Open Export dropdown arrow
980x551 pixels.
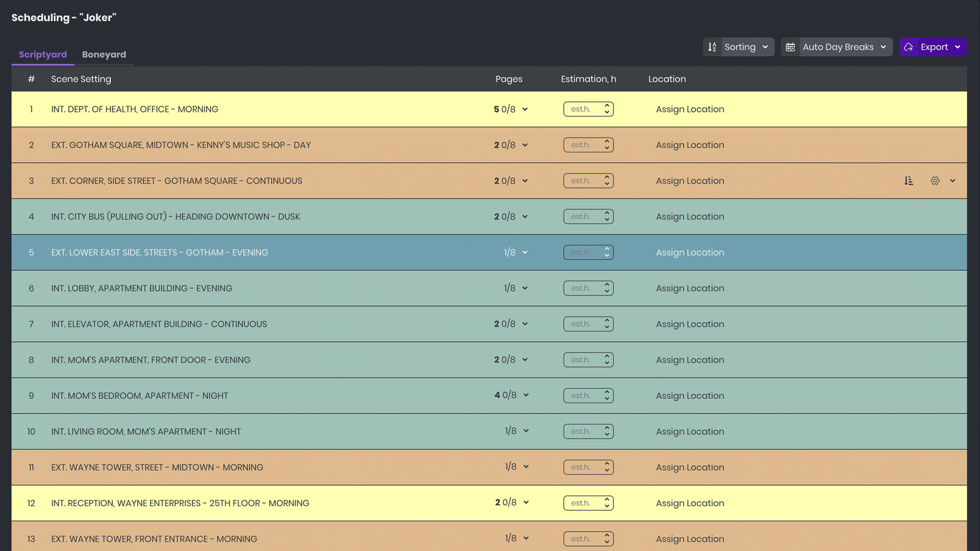957,47
